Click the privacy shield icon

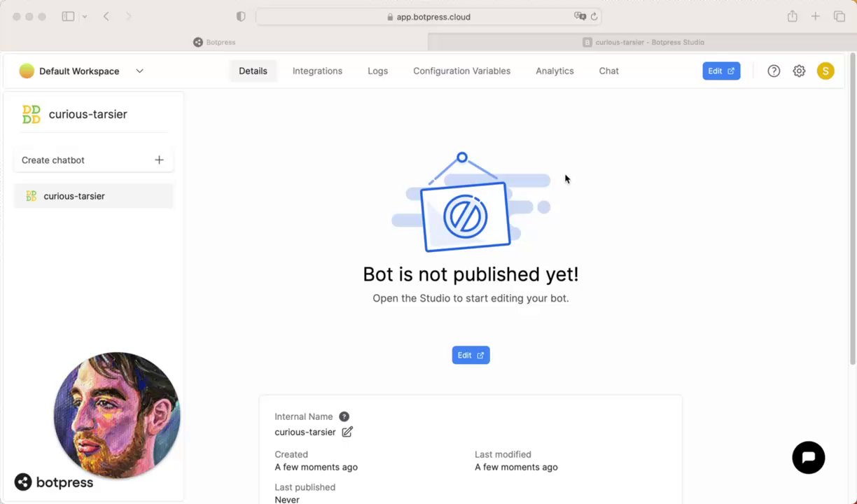(x=241, y=16)
